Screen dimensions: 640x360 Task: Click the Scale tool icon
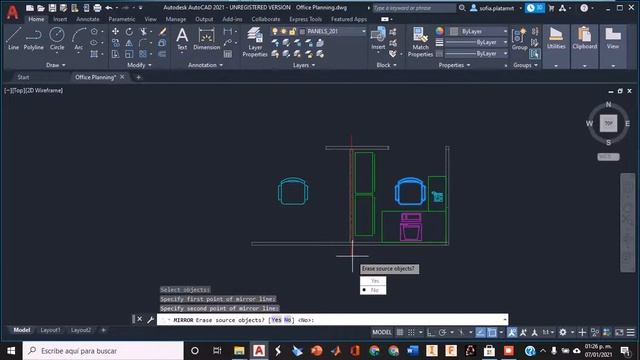[129, 54]
